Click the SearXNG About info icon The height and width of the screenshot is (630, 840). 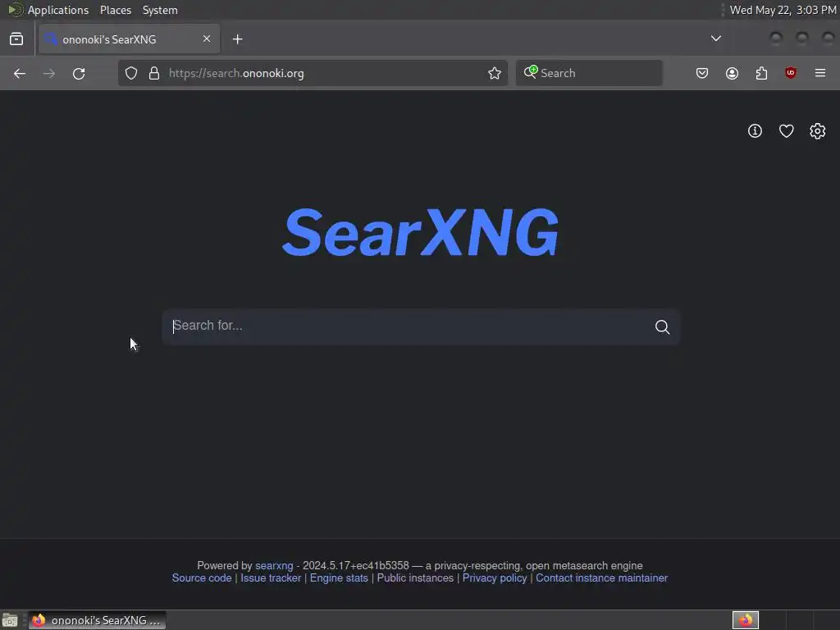[755, 130]
